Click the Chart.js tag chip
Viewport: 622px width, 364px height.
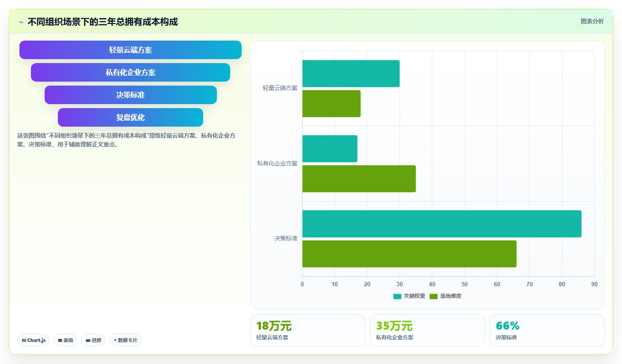coord(34,340)
